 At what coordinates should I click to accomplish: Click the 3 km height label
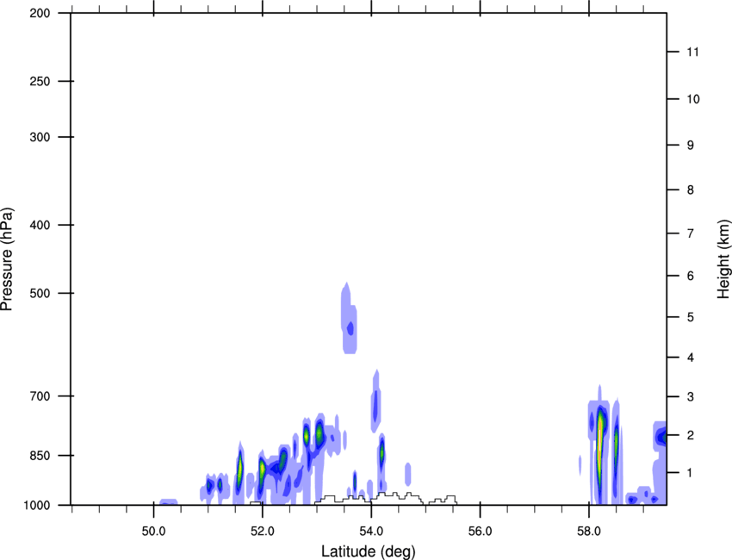coord(691,397)
